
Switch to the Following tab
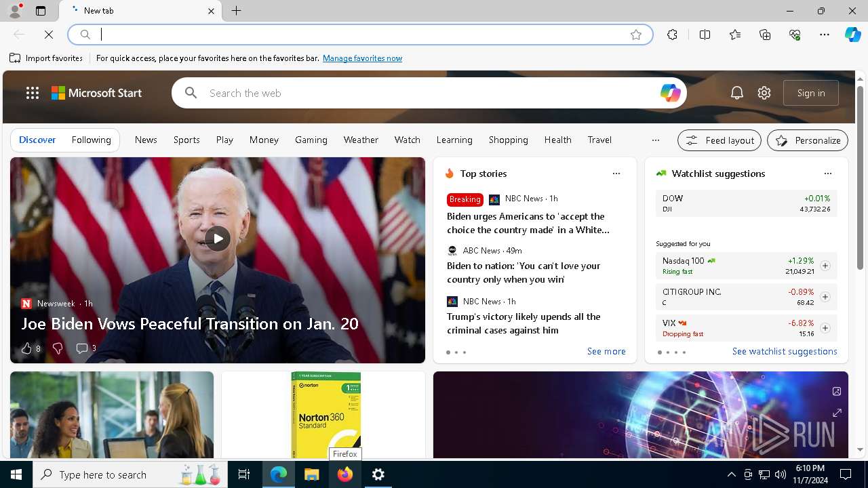coord(91,140)
